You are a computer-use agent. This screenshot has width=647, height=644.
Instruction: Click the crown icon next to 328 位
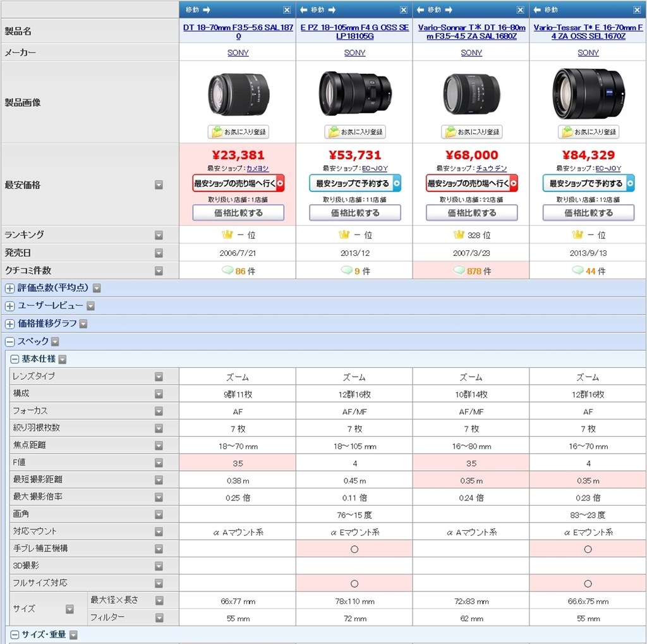(459, 234)
